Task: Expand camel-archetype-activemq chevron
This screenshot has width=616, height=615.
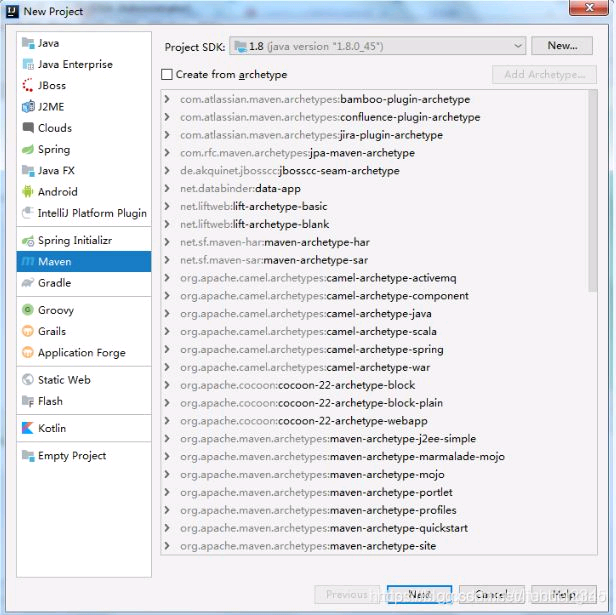Action: coord(167,278)
